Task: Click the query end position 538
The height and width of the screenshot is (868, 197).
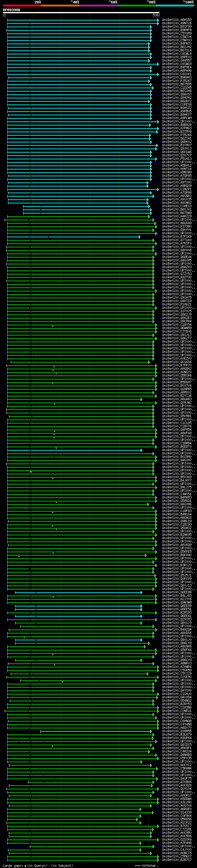Action: click(155, 15)
